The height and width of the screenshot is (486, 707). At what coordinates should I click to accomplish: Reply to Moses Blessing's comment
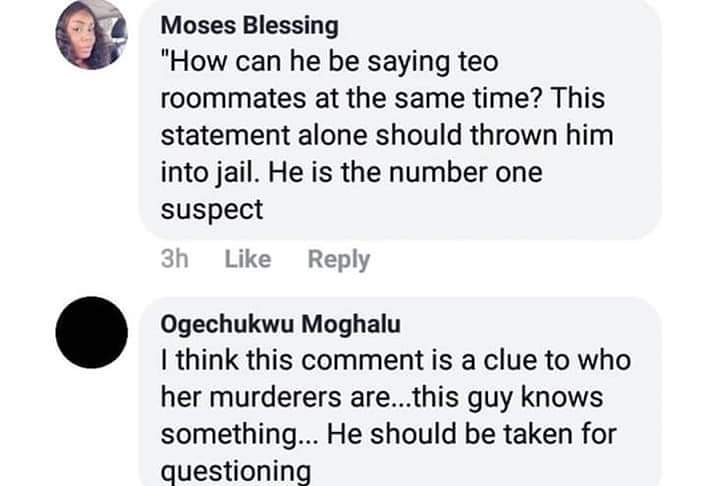(338, 260)
